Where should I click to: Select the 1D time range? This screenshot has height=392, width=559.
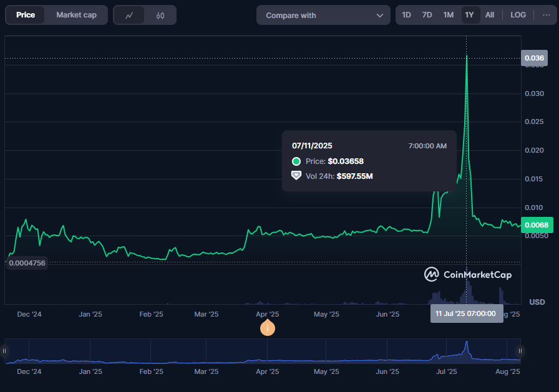406,15
